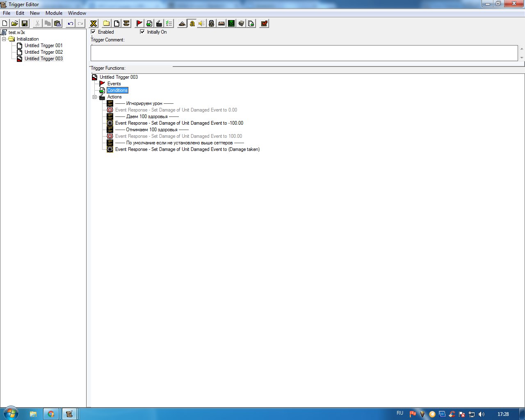Open Windows Explorer from the taskbar
525x420 pixels.
pos(33,414)
